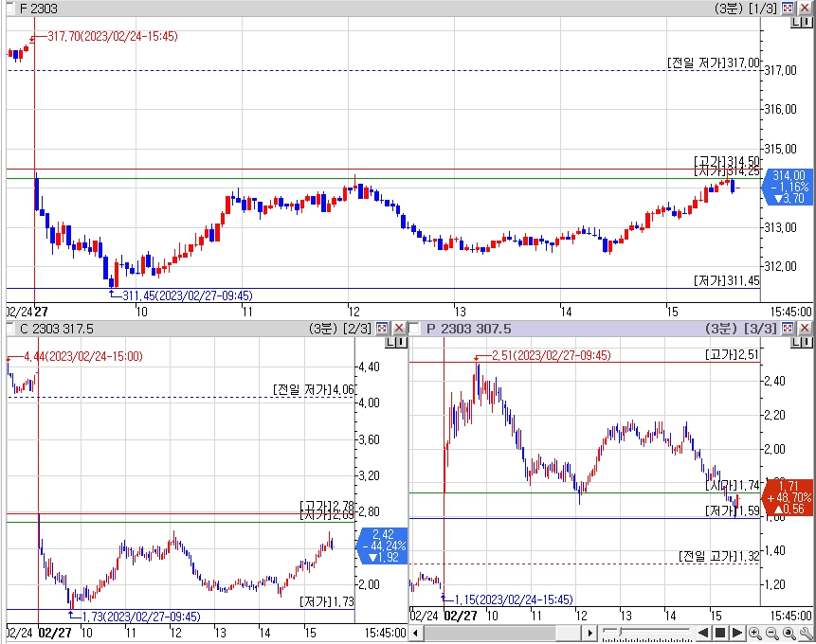Click the I scale button in P 2303 chart

click(x=807, y=342)
